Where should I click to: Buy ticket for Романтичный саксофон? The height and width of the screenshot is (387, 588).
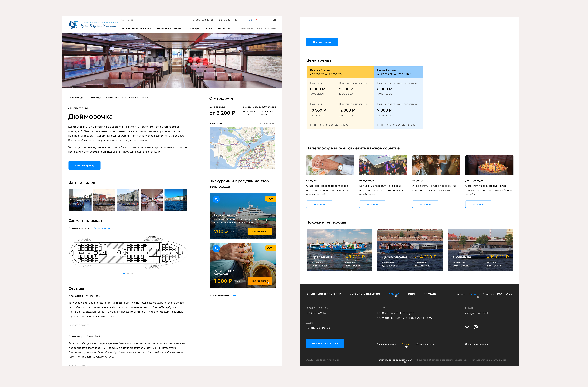(260, 281)
